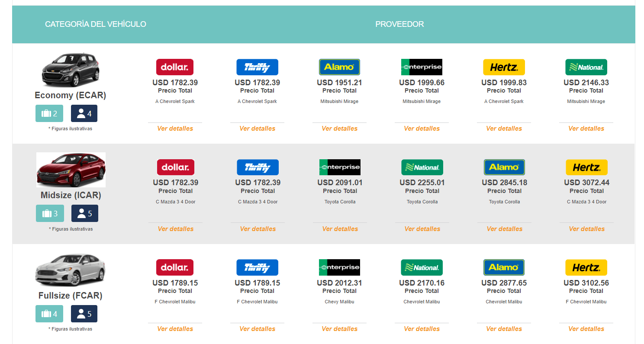Click the passenger badge for Midsize (ICAR)
The width and height of the screenshot is (644, 344).
(x=85, y=213)
